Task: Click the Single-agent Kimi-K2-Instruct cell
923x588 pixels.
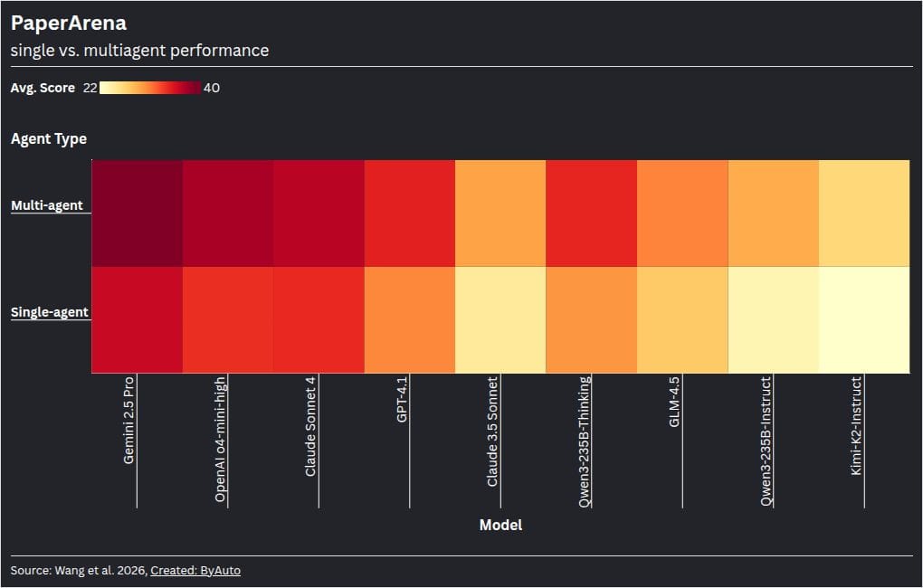Action: (864, 319)
